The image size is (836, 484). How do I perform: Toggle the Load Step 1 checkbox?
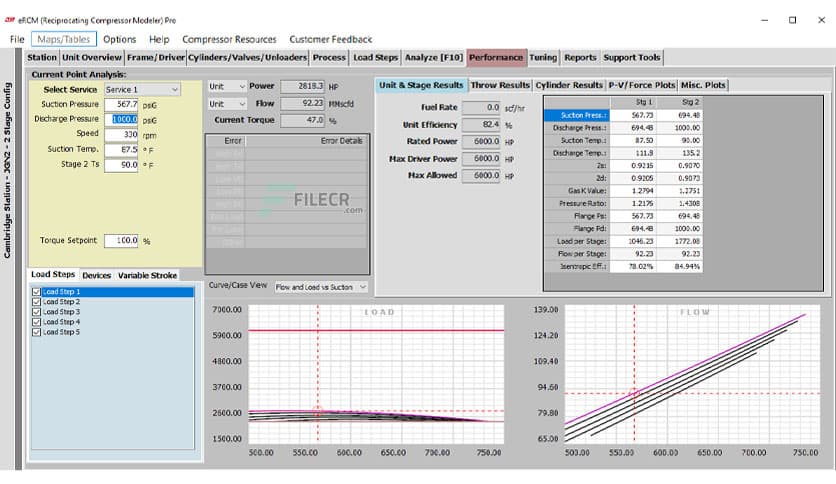tap(36, 292)
